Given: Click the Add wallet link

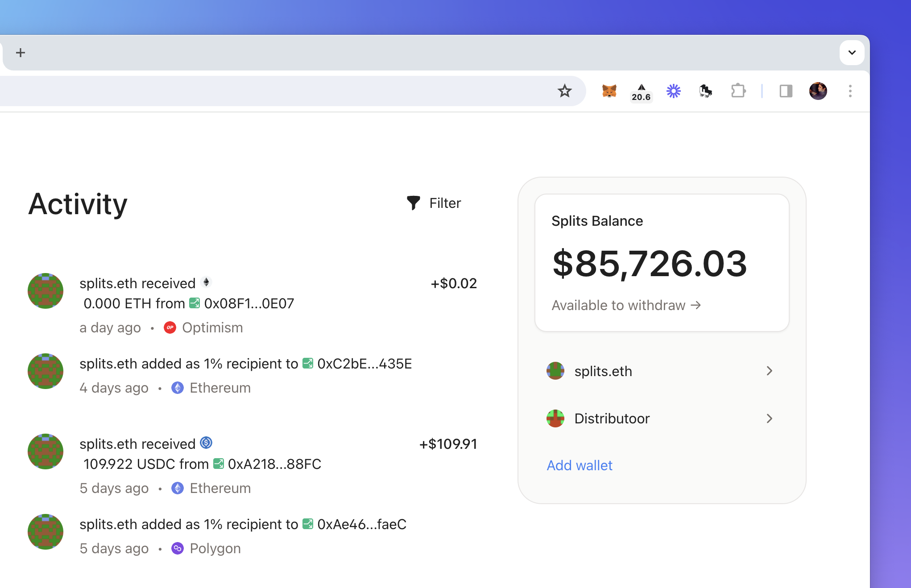Looking at the screenshot, I should pos(580,465).
